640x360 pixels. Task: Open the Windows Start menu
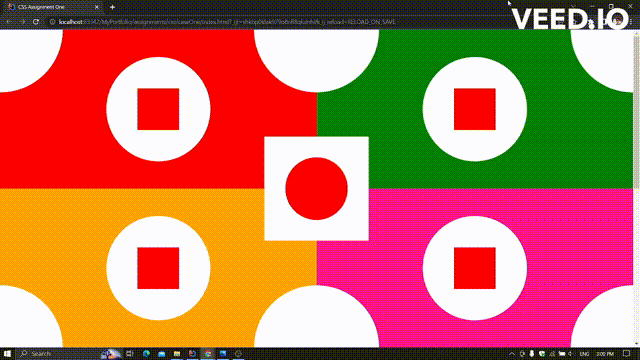coord(7,353)
